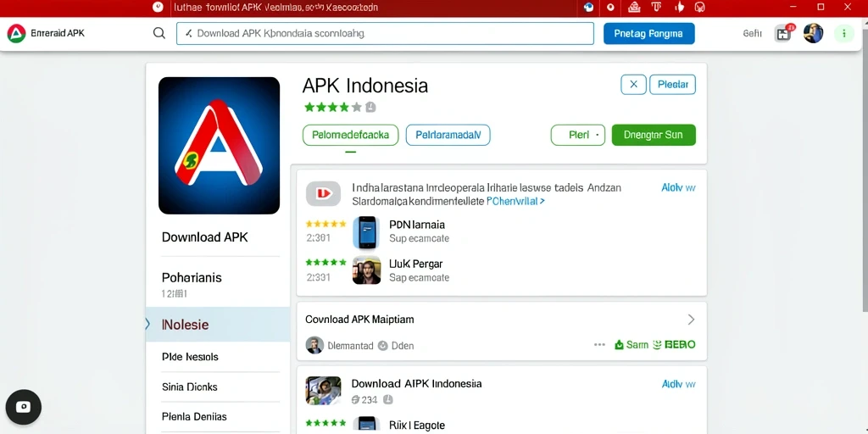Click the star rating under APK Indonesia
868x434 pixels.
(x=332, y=107)
